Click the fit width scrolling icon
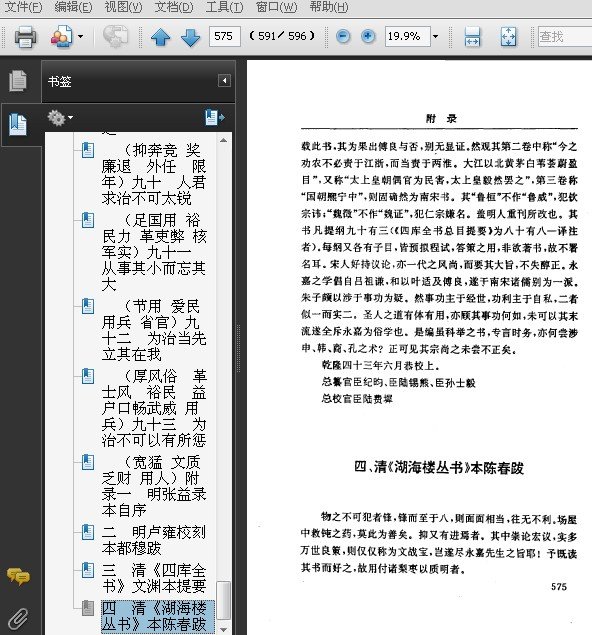The width and height of the screenshot is (592, 635). click(x=472, y=37)
